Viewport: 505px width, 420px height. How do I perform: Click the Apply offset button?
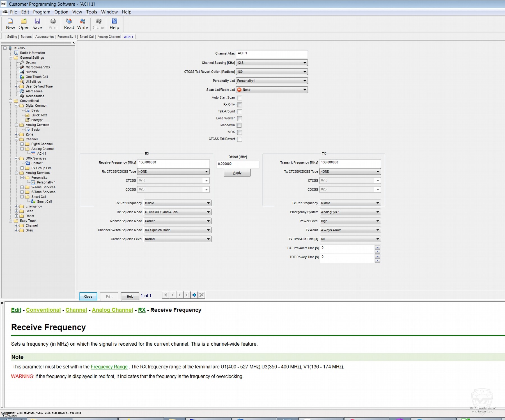click(x=237, y=173)
